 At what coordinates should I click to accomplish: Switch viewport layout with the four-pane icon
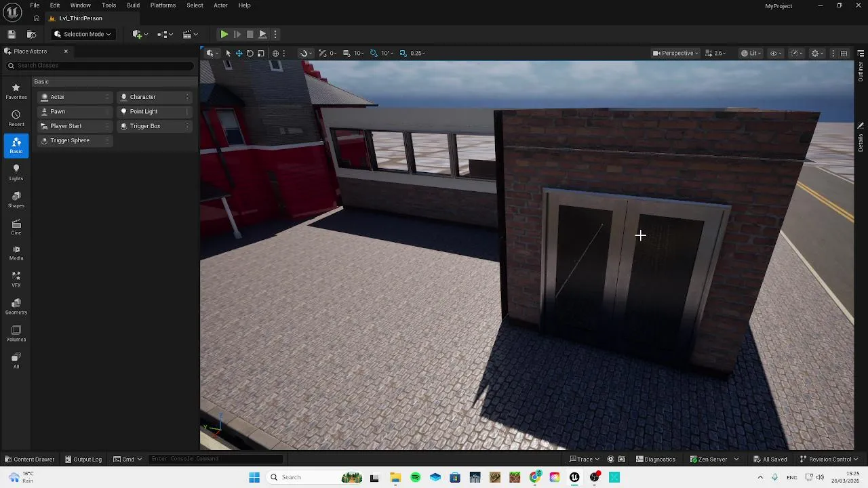844,53
